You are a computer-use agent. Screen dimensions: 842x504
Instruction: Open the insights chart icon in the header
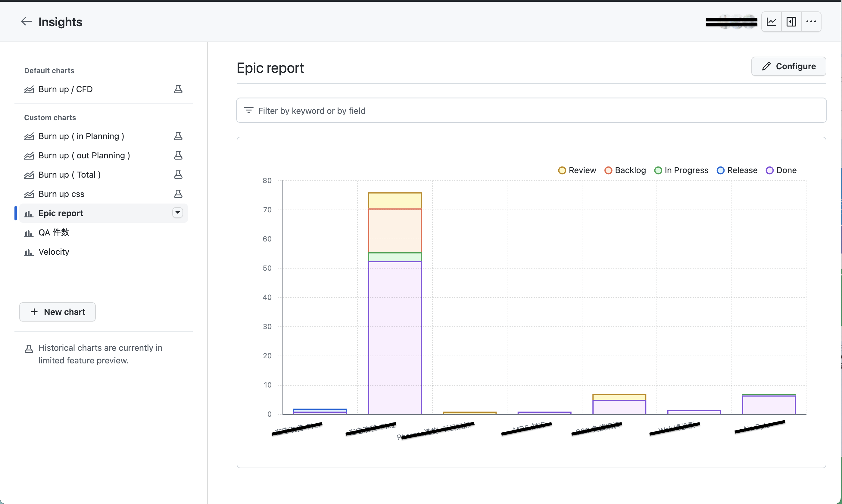[771, 22]
